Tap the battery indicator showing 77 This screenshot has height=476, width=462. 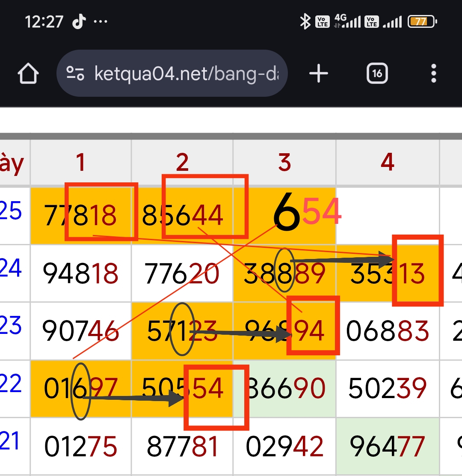[x=422, y=21]
